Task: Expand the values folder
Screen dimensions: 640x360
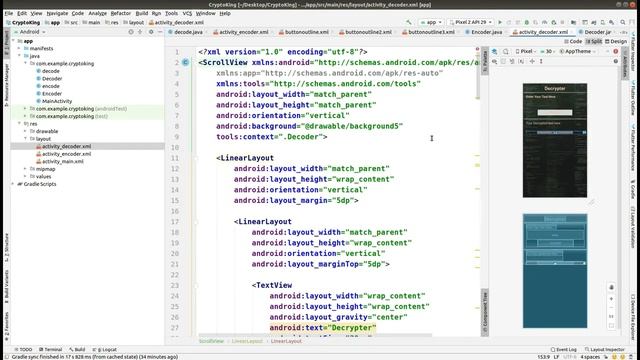Action: click(25, 176)
